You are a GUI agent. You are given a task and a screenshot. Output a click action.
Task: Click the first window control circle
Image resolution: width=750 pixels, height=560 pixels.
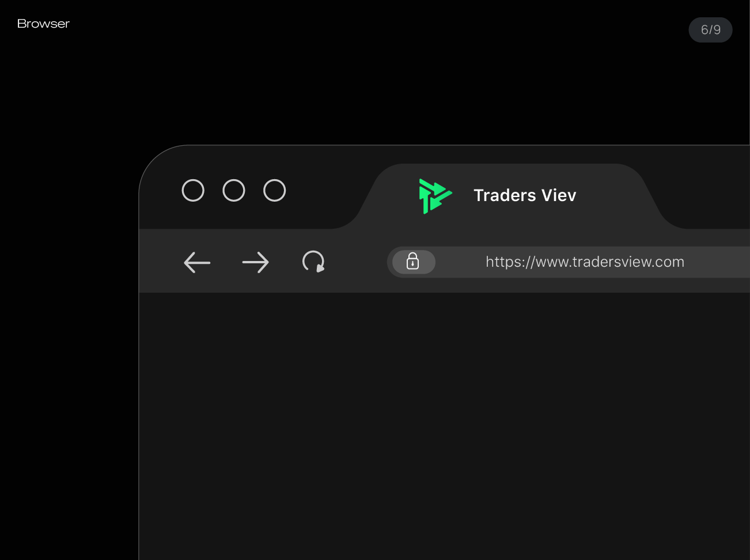193,191
